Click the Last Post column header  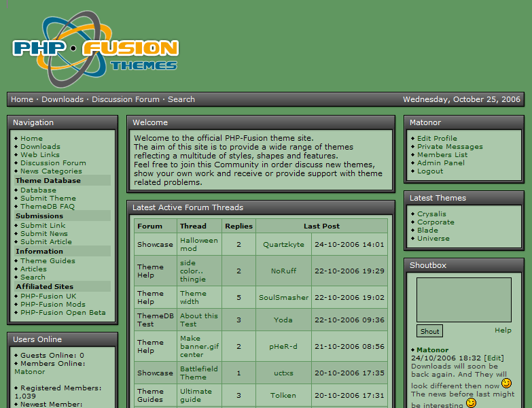click(321, 226)
